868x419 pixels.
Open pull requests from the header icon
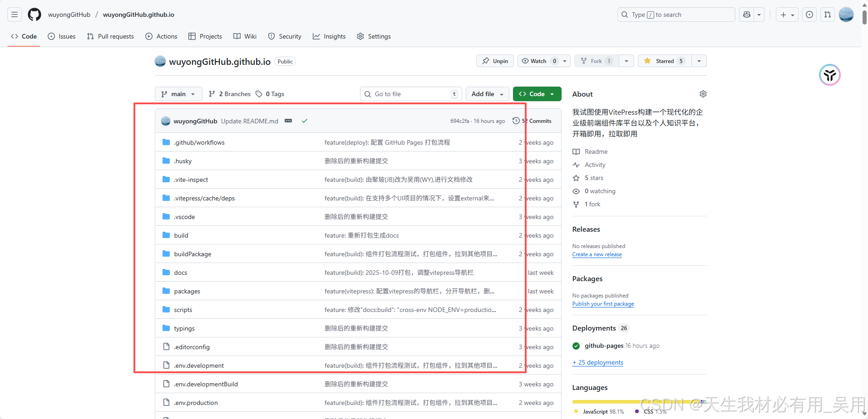(x=827, y=14)
